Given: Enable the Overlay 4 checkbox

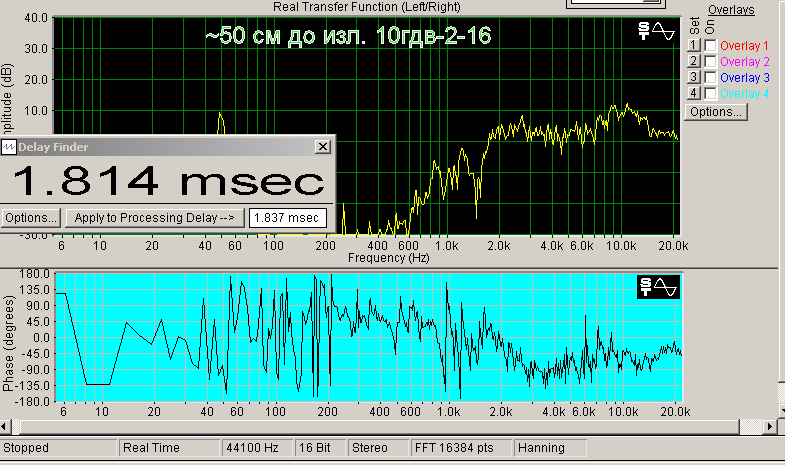Looking at the screenshot, I should pos(710,94).
